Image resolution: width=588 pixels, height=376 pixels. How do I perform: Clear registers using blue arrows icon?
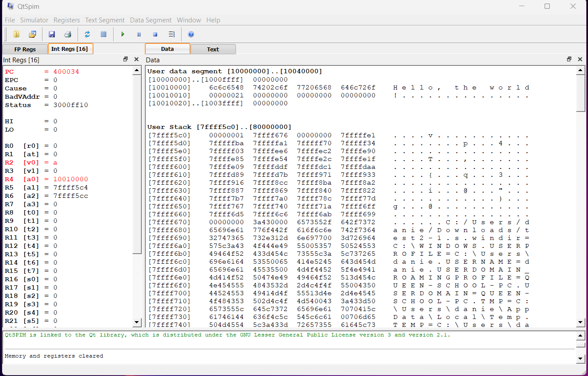click(87, 34)
